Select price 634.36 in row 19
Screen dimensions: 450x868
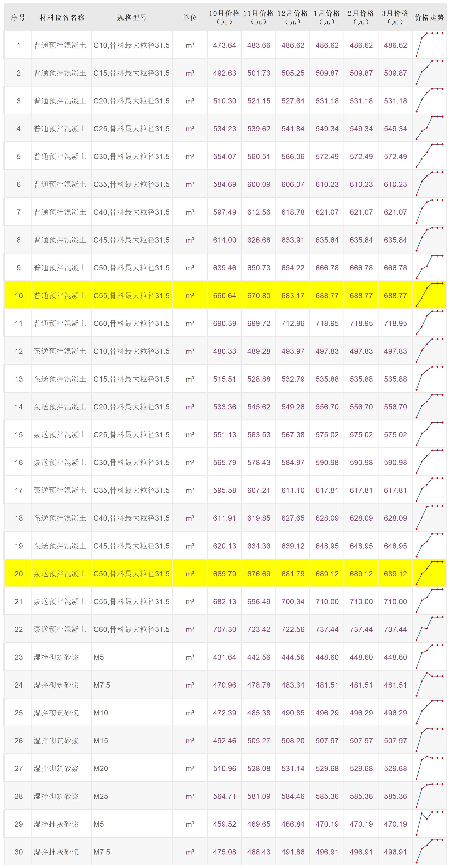[x=259, y=546]
